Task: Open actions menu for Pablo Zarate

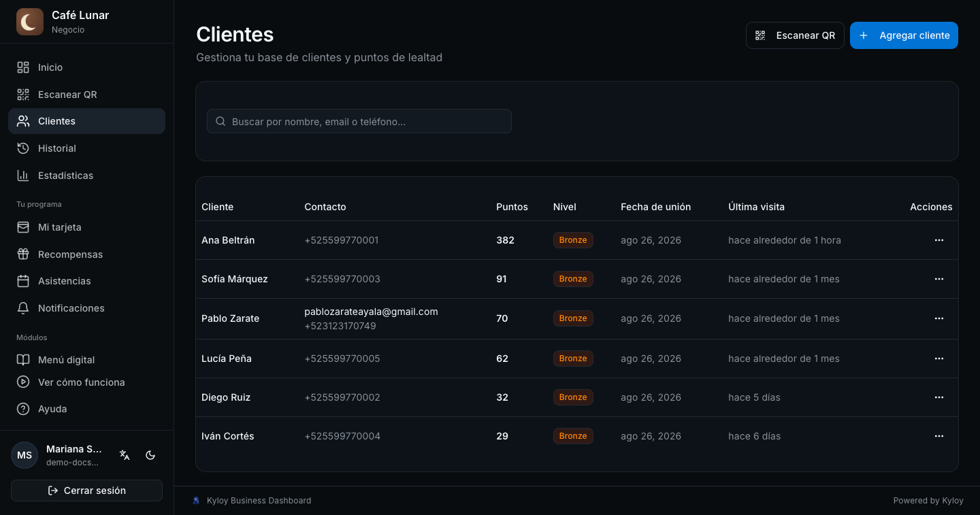Action: tap(939, 318)
